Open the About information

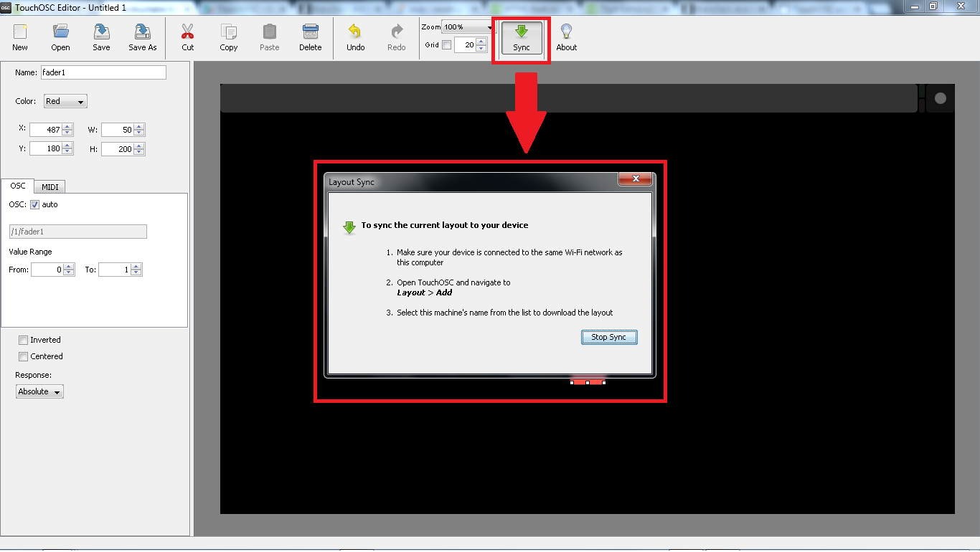point(567,38)
